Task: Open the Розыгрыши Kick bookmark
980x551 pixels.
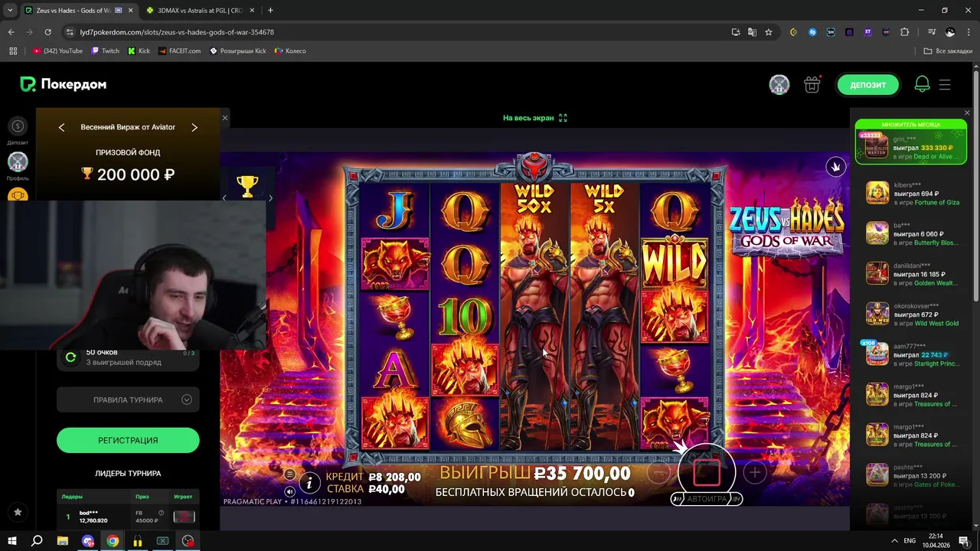Action: coord(237,51)
